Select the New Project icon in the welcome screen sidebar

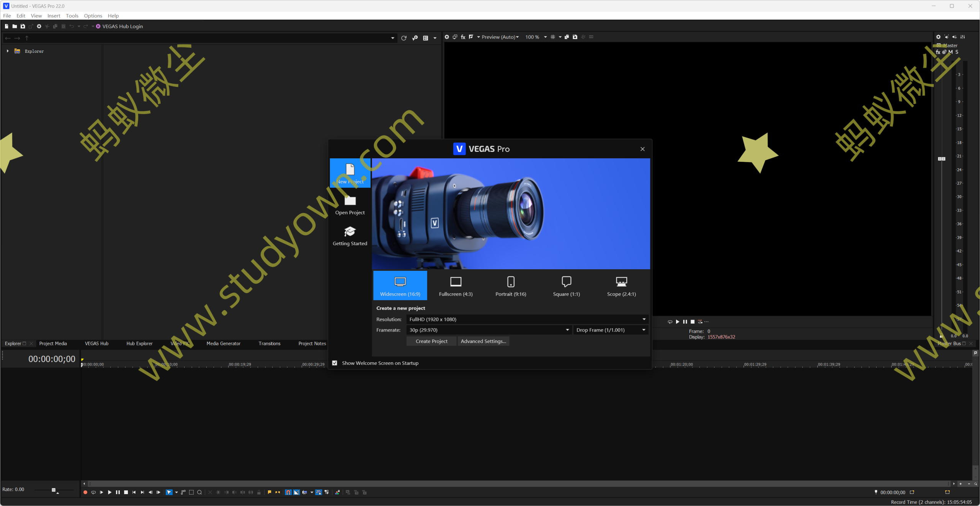[x=350, y=173]
